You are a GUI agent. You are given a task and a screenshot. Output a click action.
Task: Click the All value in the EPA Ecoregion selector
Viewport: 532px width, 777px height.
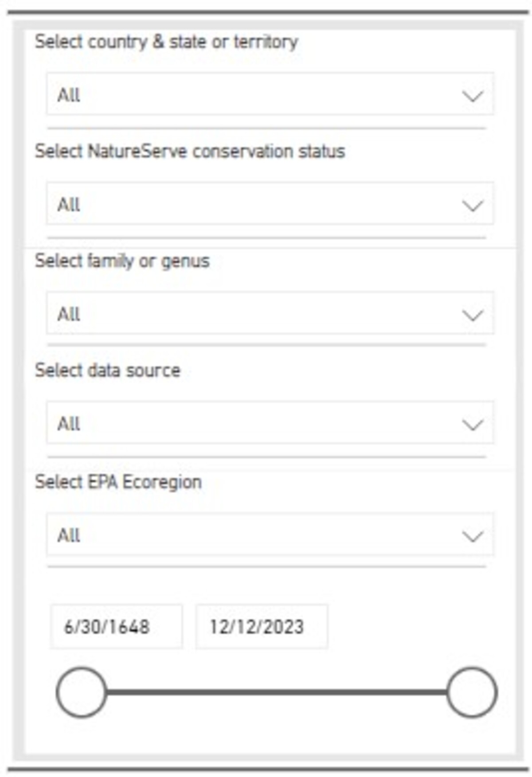(69, 536)
